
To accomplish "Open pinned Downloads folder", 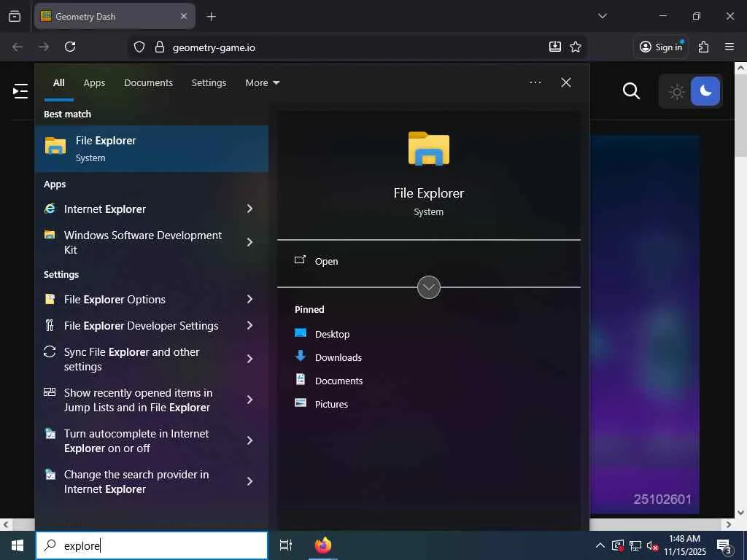I will (x=328, y=357).
